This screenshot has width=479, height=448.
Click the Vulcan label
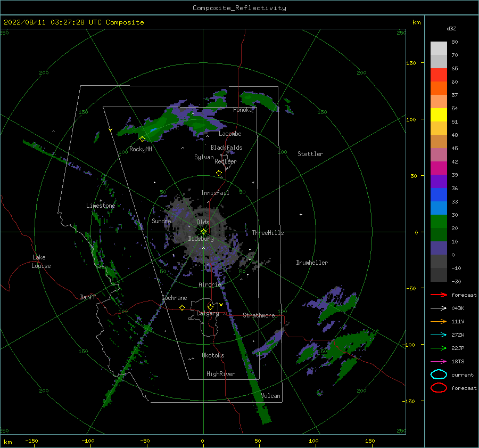pos(271,396)
